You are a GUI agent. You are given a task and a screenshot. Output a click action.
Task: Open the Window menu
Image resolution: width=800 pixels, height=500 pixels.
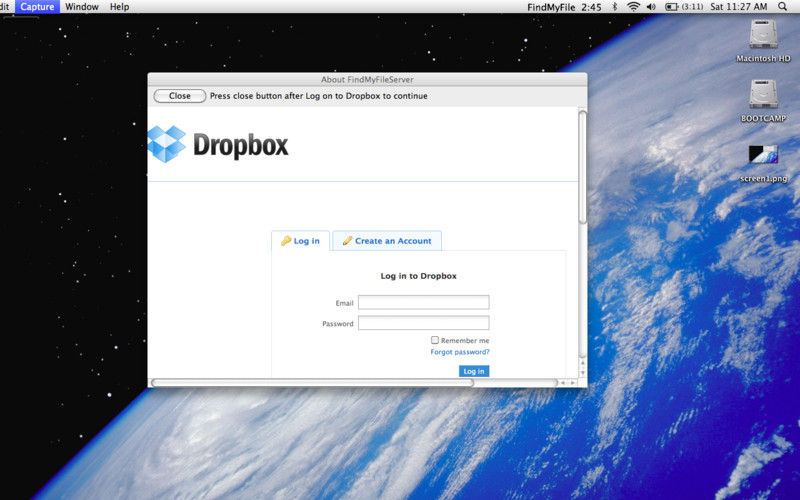82,7
